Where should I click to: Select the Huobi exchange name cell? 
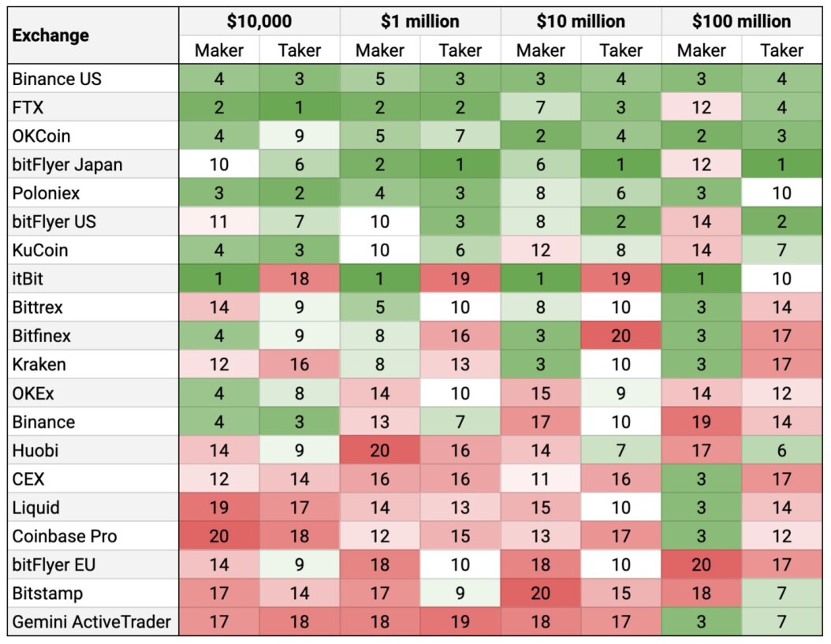click(x=93, y=450)
